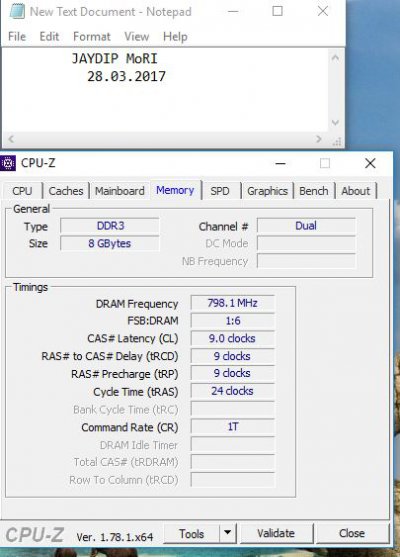400x557 pixels.
Task: Close the CPU-Z window with X
Action: [370, 163]
